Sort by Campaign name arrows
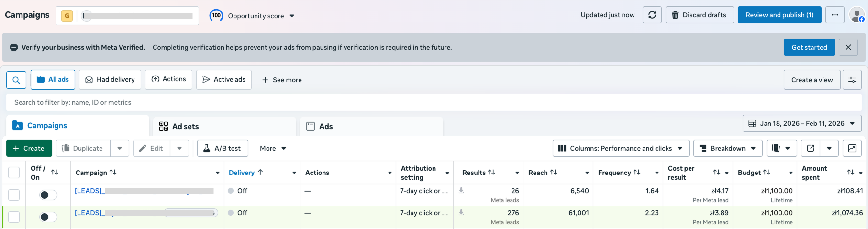 pyautogui.click(x=113, y=172)
